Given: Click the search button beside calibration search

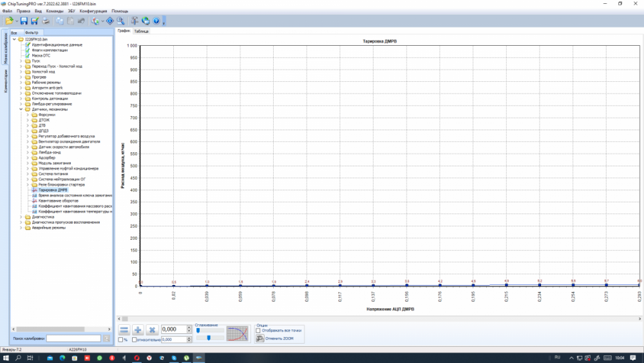Looking at the screenshot, I should (107, 338).
